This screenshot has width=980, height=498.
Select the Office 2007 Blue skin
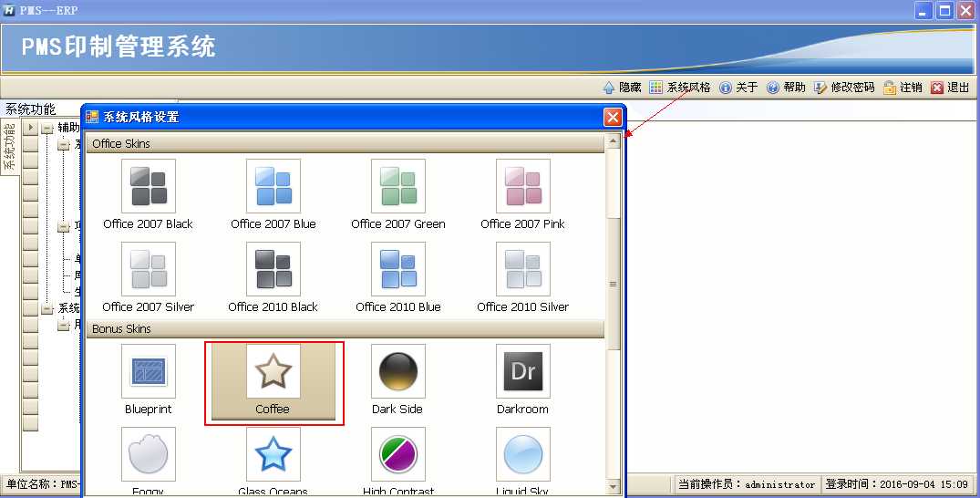[x=273, y=194]
